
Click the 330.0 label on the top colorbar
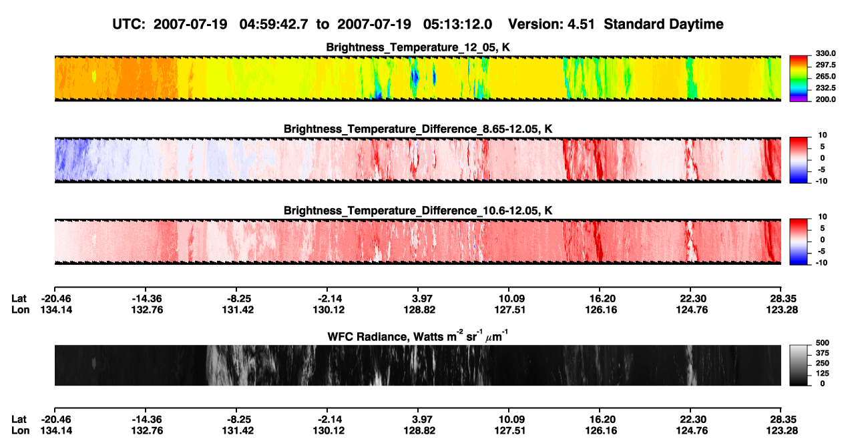(x=825, y=53)
